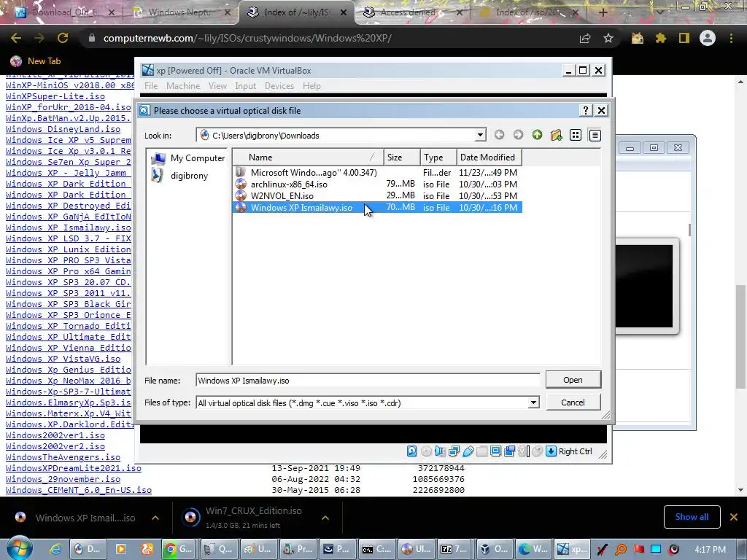The width and height of the screenshot is (747, 560).
Task: Select digibrony folder in the sidebar
Action: pyautogui.click(x=180, y=175)
